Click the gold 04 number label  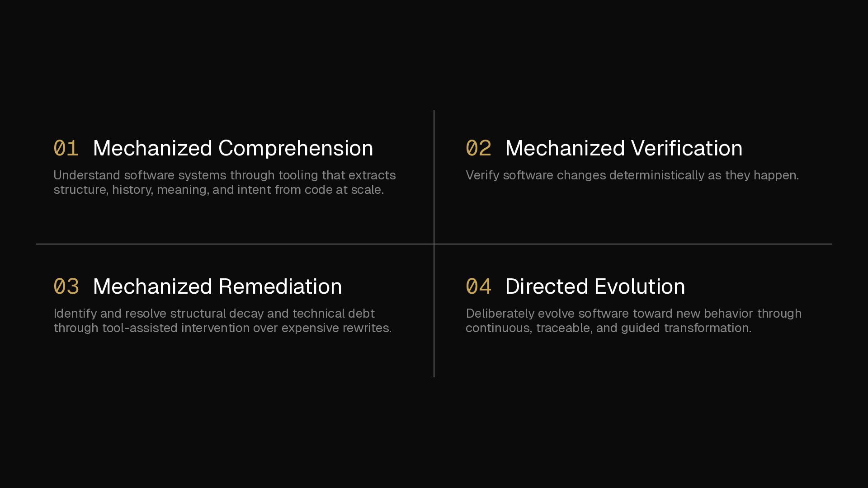coord(478,286)
